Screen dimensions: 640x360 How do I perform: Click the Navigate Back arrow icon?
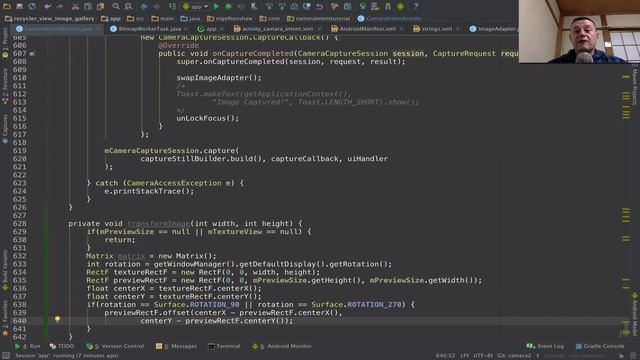pyautogui.click(x=144, y=6)
